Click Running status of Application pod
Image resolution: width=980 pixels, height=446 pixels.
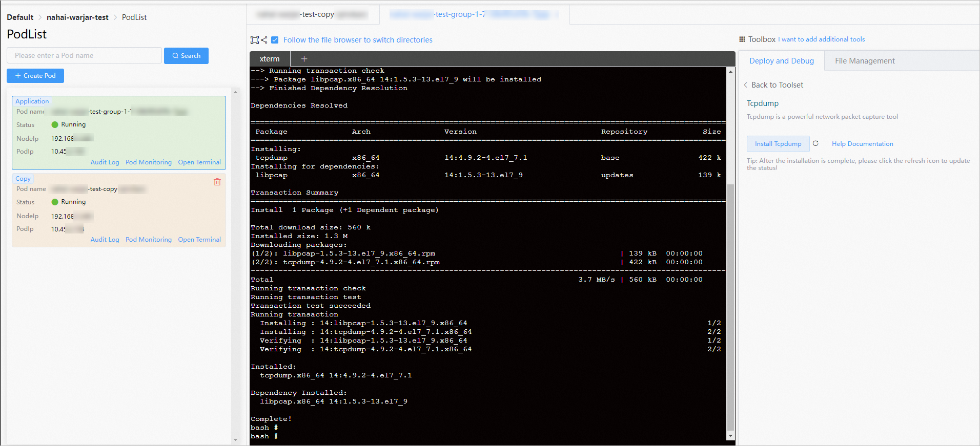click(69, 124)
